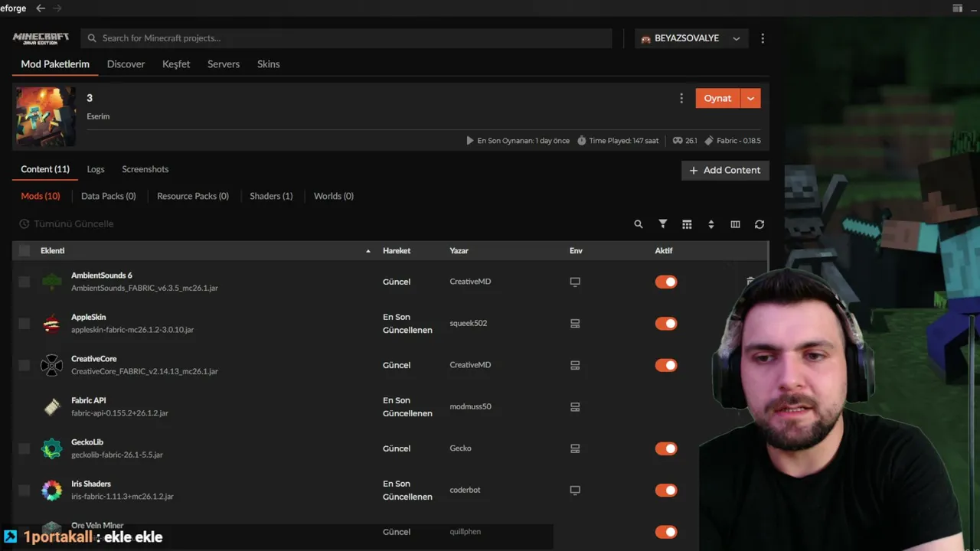Image resolution: width=980 pixels, height=551 pixels.
Task: Click the filter funnel icon
Action: (663, 224)
